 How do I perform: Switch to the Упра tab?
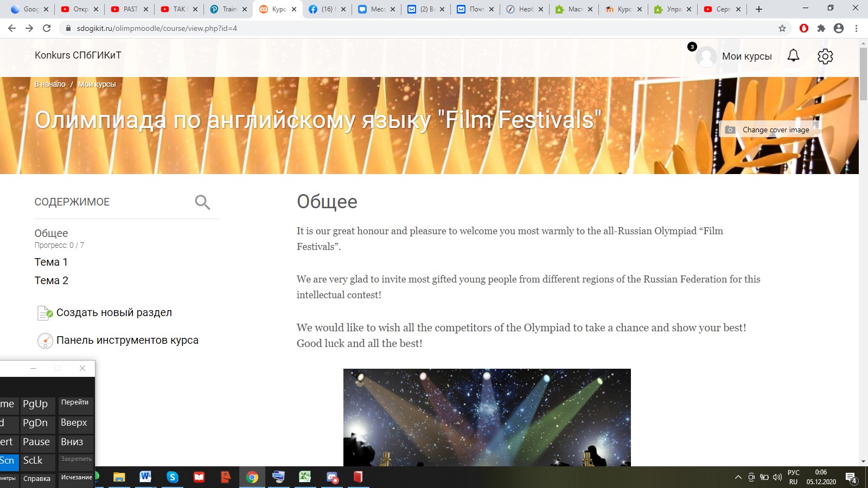click(x=673, y=9)
